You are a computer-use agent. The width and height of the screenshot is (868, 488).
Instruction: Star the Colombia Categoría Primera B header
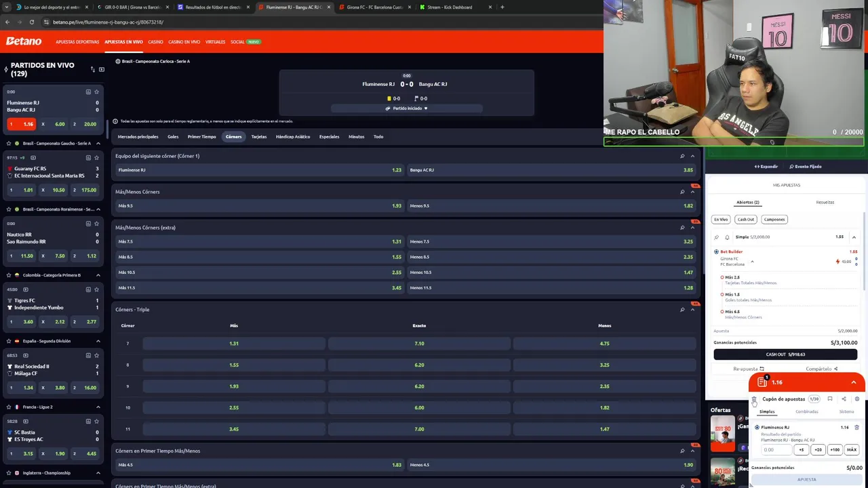(8, 275)
